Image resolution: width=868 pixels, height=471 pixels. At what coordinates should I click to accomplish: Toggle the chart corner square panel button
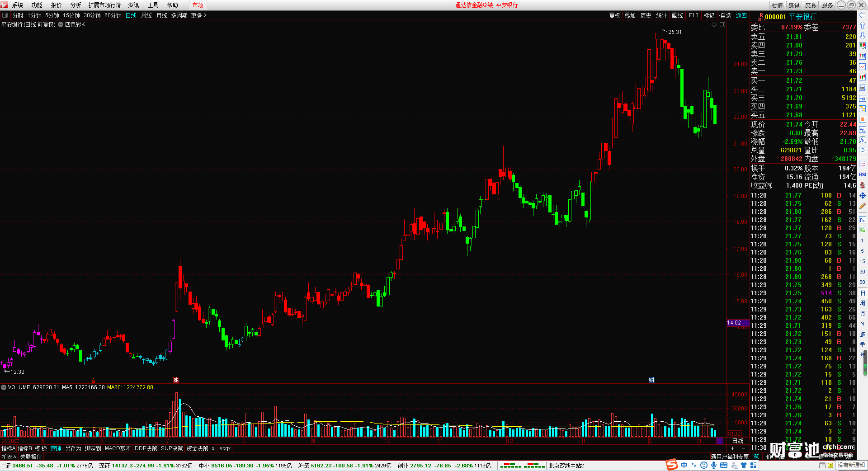click(x=722, y=24)
